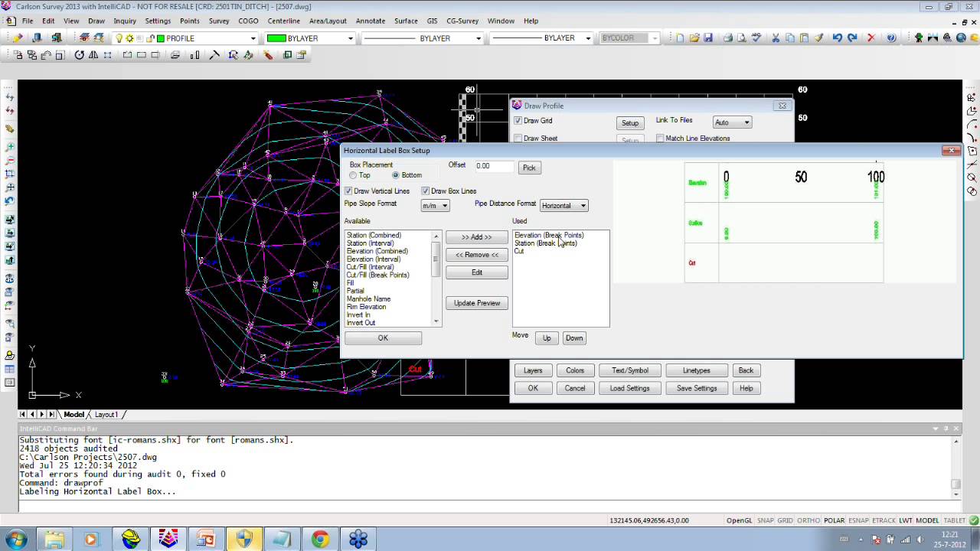The width and height of the screenshot is (980, 551).
Task: Open Help with the blue question mark icon
Action: click(891, 38)
